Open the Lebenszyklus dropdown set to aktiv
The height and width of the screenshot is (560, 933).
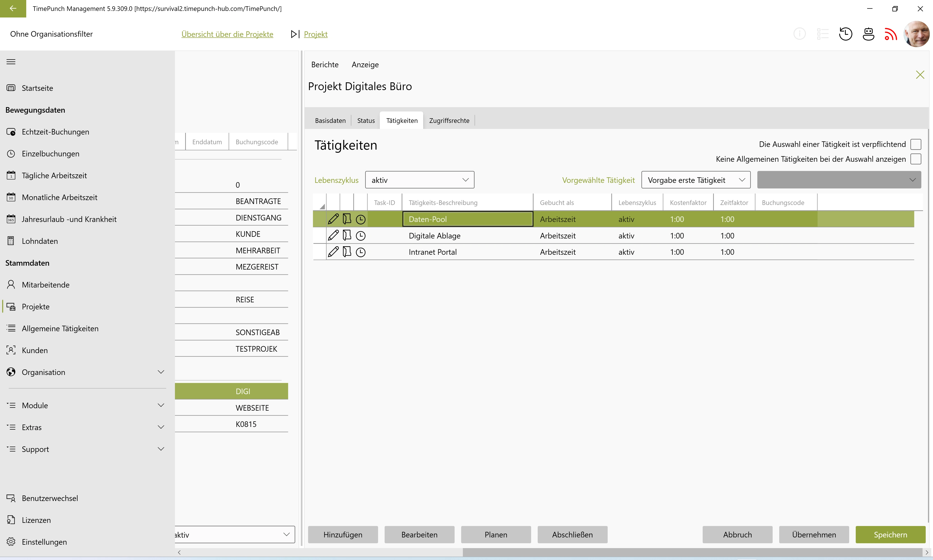coord(419,180)
